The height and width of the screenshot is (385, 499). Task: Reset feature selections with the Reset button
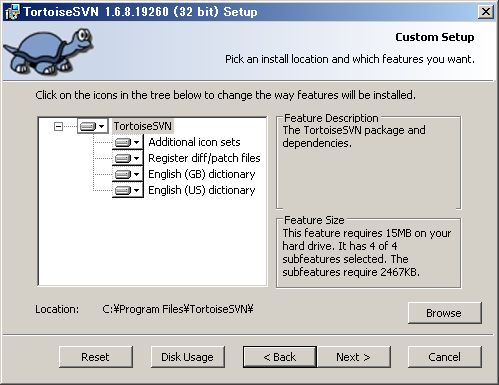pyautogui.click(x=96, y=357)
